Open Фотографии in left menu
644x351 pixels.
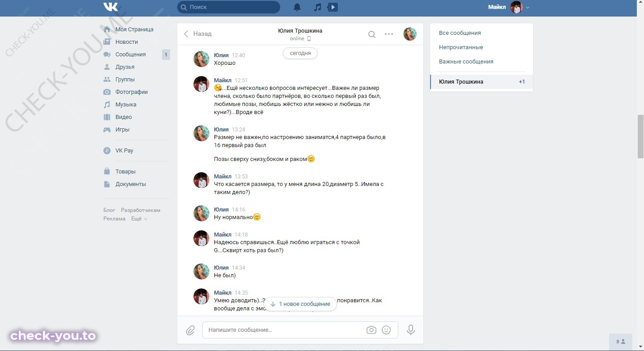coord(132,92)
